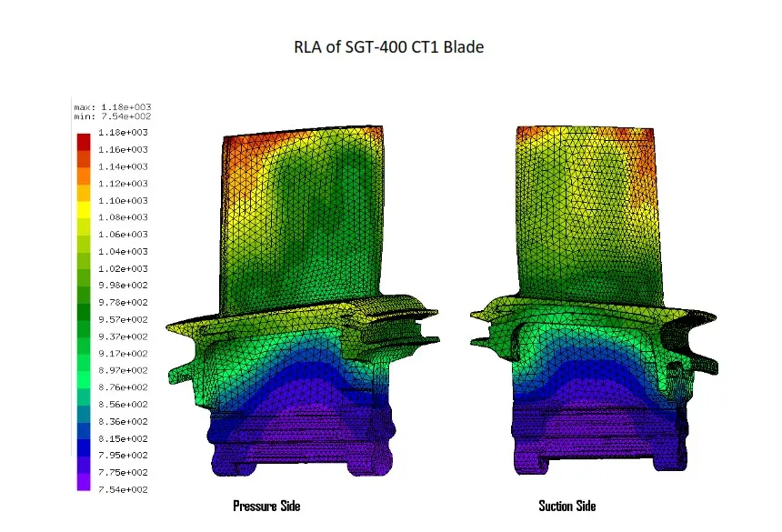This screenshot has height=532, width=782.
Task: Click the pressure side blade airfoil
Action: (302, 219)
